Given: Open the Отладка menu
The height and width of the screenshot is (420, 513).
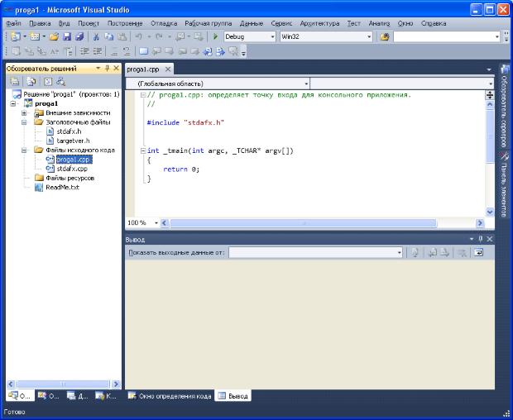Looking at the screenshot, I should [x=164, y=23].
